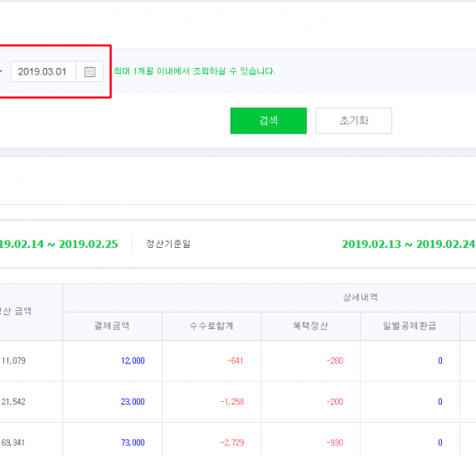Click the -641 fee total value
This screenshot has width=476, height=456.
[x=235, y=361]
